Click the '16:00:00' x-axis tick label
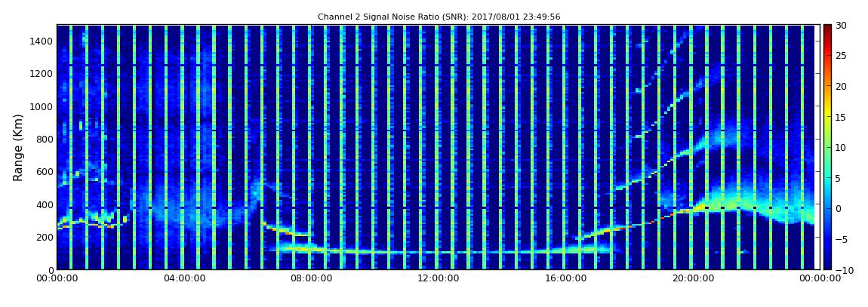Viewport: 868px width, 307px height. click(x=566, y=278)
